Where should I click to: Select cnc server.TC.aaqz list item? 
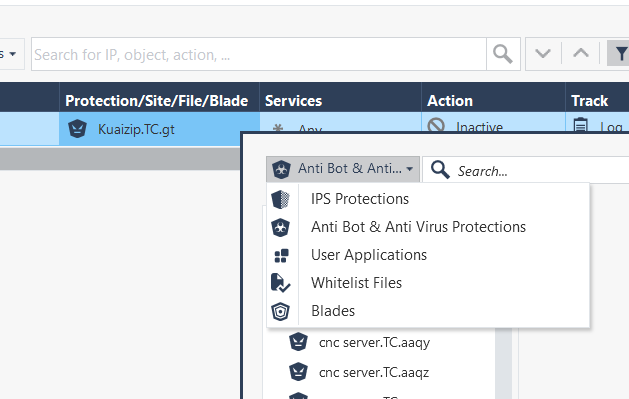coord(373,372)
